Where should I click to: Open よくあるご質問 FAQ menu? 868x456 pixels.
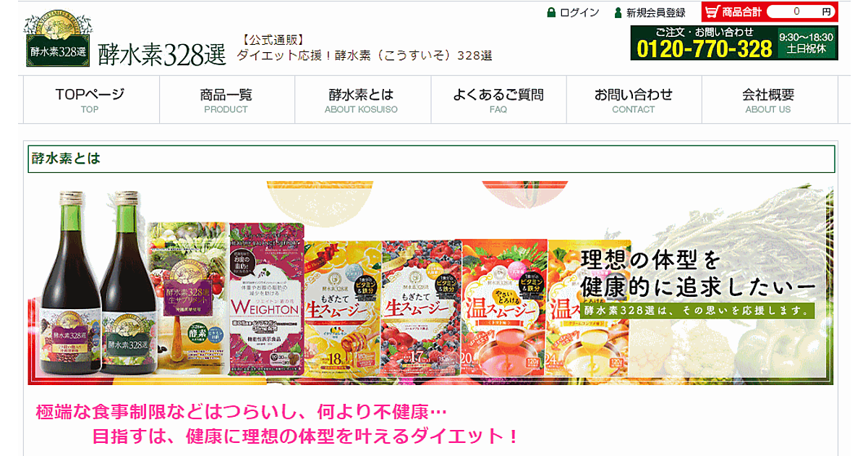pos(498,100)
